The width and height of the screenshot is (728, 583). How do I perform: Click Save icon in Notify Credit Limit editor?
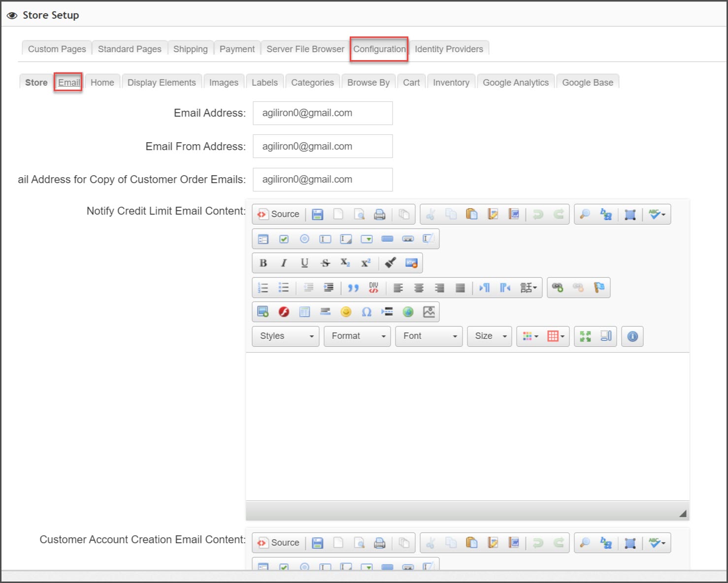click(318, 214)
